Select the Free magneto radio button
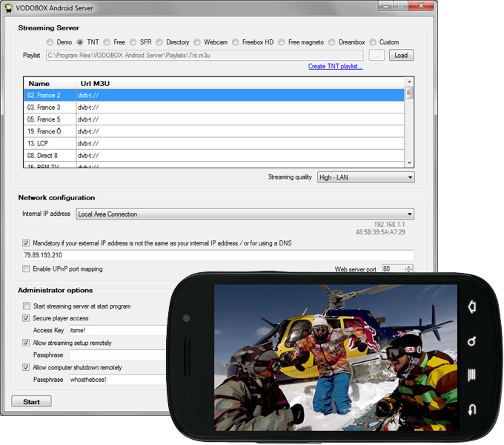504x445 pixels. point(281,42)
